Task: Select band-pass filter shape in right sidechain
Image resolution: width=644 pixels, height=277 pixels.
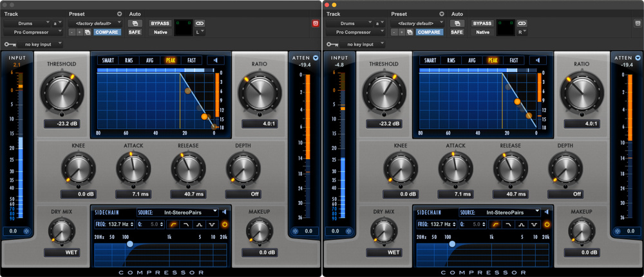Action: pyautogui.click(x=520, y=224)
